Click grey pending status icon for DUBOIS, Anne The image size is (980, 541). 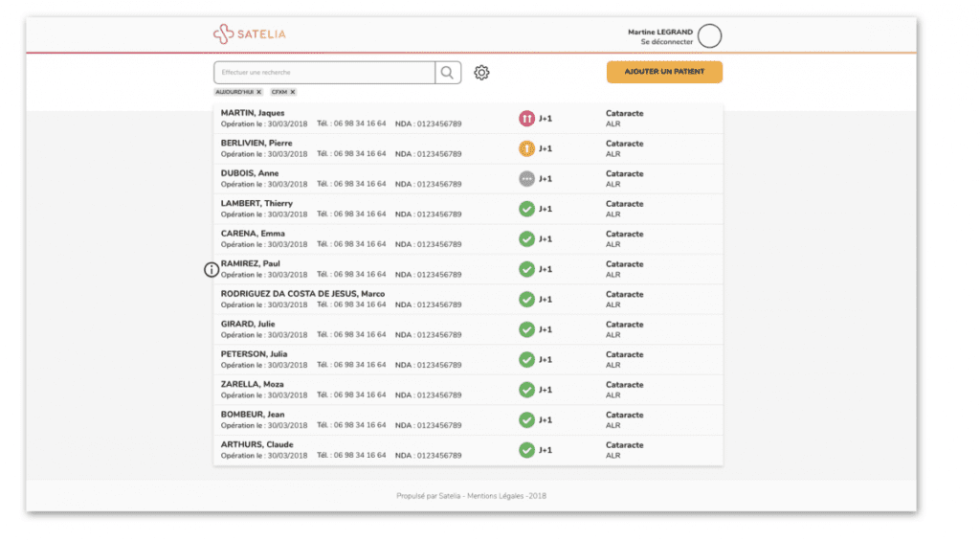coord(526,179)
